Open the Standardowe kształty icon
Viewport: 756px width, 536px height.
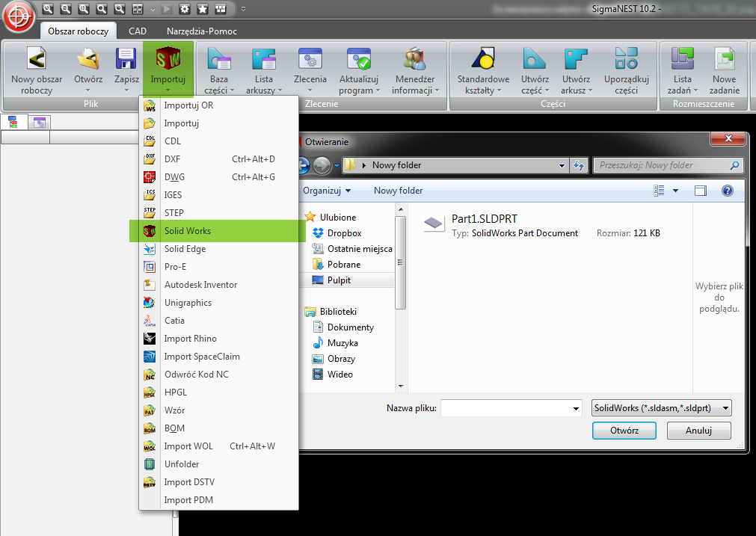pos(483,59)
